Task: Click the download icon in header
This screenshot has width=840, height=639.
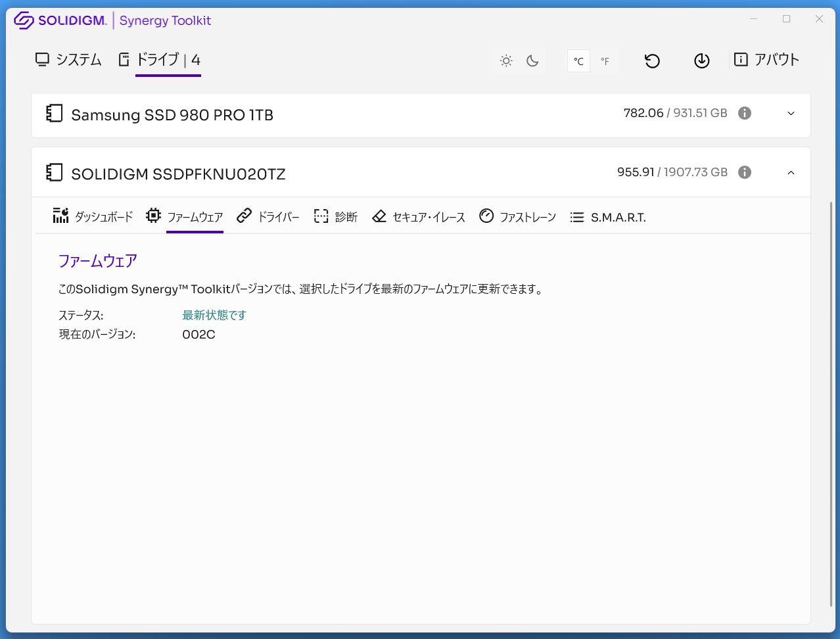Action: pyautogui.click(x=702, y=61)
